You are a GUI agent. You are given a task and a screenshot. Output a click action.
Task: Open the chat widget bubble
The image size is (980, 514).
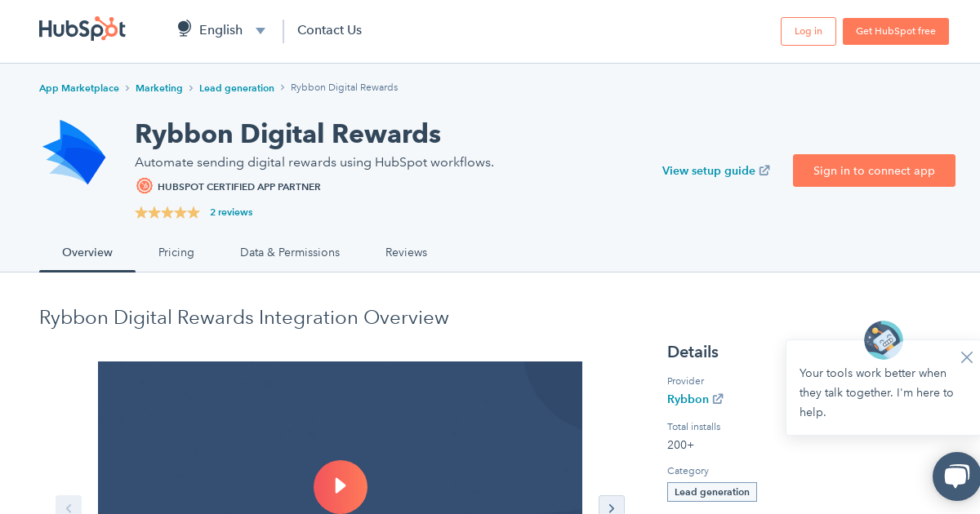pos(955,476)
